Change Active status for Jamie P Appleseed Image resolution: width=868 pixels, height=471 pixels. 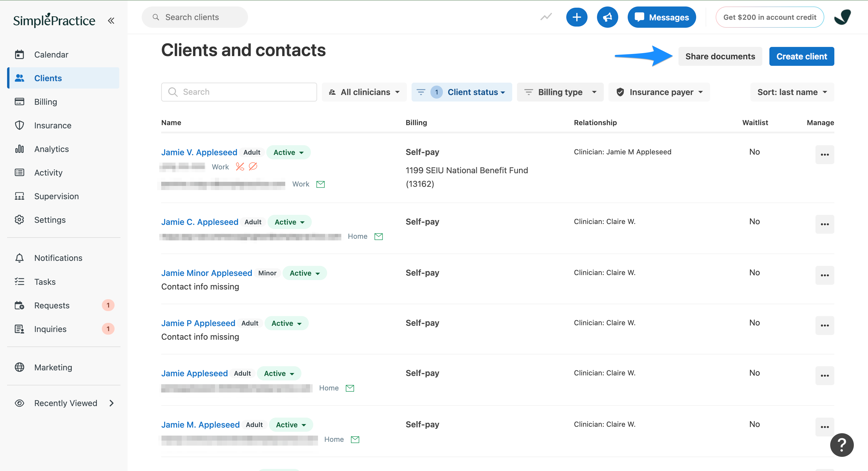click(286, 323)
